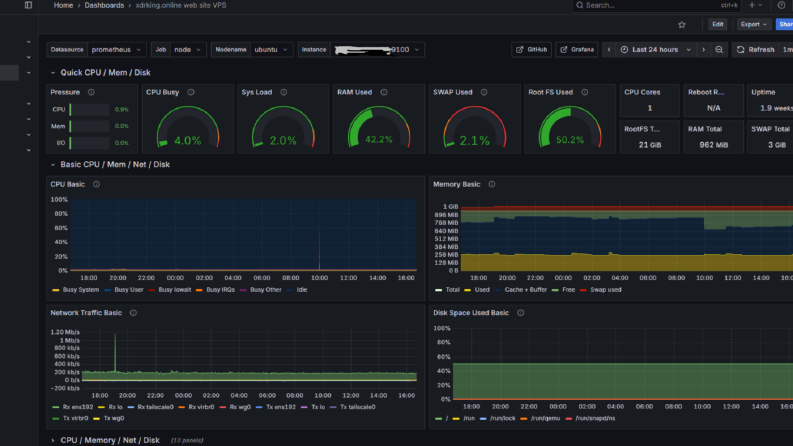
Task: Open the Uptime panel title
Action: coord(763,92)
